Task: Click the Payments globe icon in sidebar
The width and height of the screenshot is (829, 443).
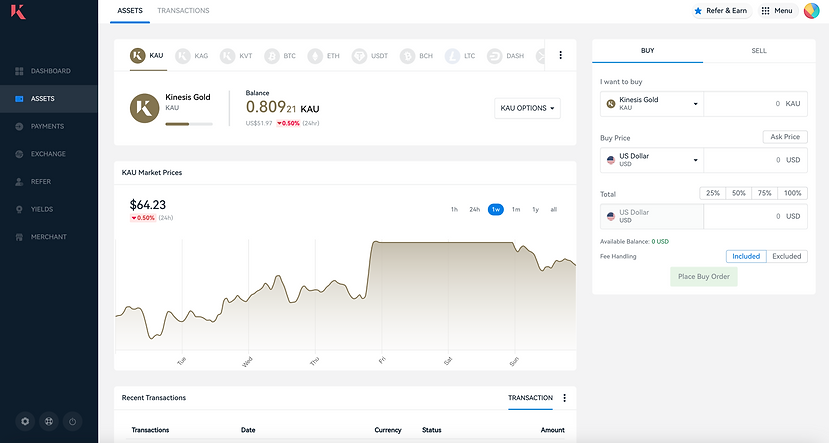Action: [20, 126]
